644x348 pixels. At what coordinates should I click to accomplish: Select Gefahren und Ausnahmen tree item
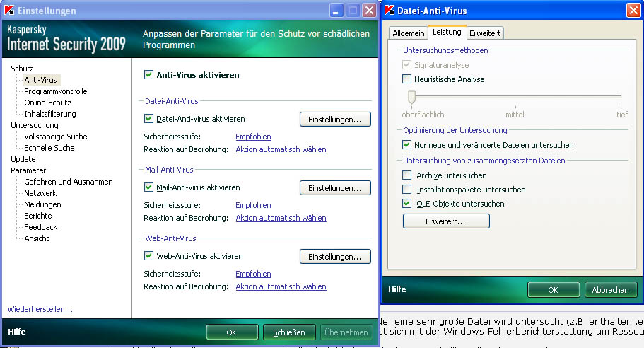click(x=68, y=182)
